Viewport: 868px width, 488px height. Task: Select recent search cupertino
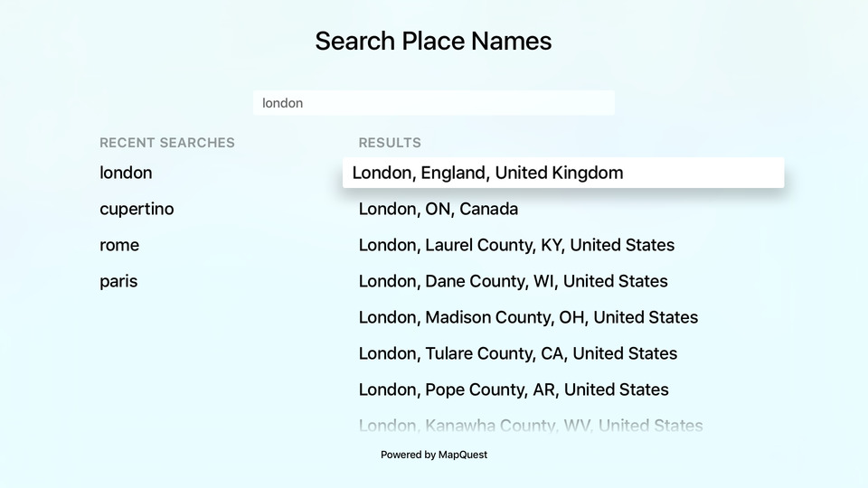click(x=137, y=209)
